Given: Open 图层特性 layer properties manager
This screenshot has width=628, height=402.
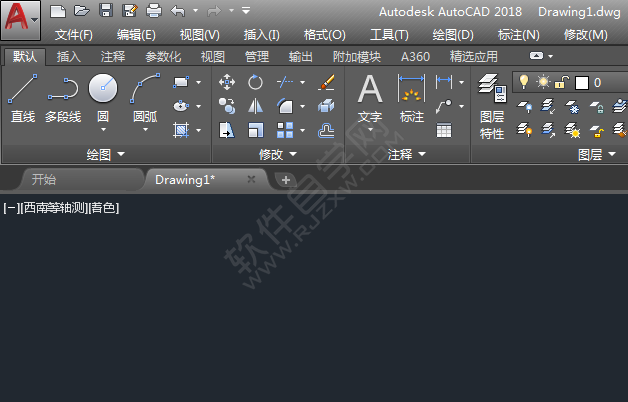Looking at the screenshot, I should 492,106.
